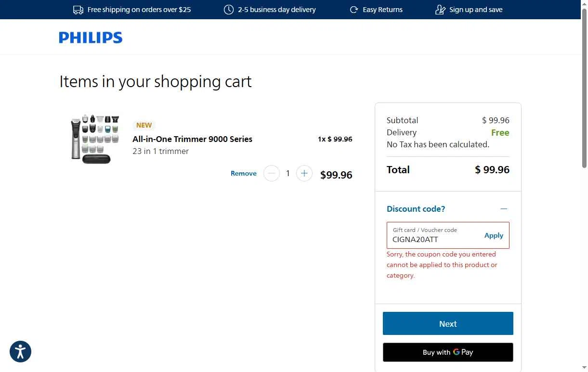Click the delivery clock icon

229,10
